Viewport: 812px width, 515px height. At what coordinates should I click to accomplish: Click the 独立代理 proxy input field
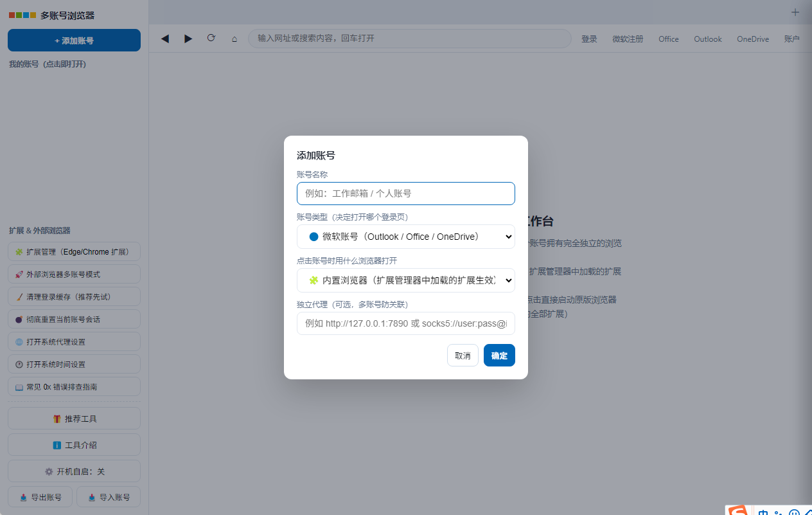406,323
